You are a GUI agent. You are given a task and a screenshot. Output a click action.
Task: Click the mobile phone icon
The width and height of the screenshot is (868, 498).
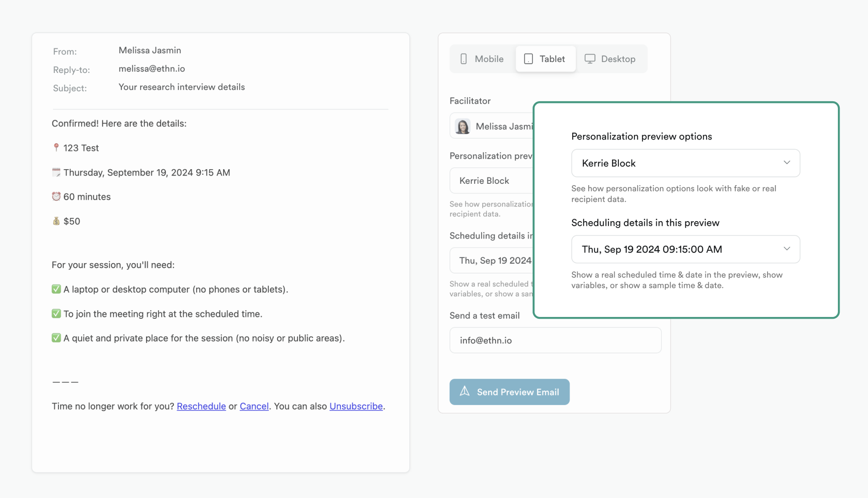coord(464,59)
